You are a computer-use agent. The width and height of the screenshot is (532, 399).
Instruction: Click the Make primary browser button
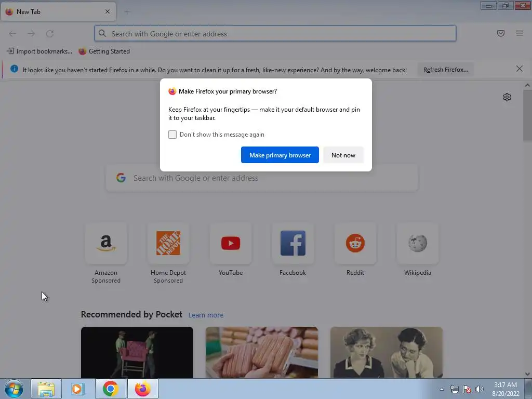pyautogui.click(x=280, y=155)
